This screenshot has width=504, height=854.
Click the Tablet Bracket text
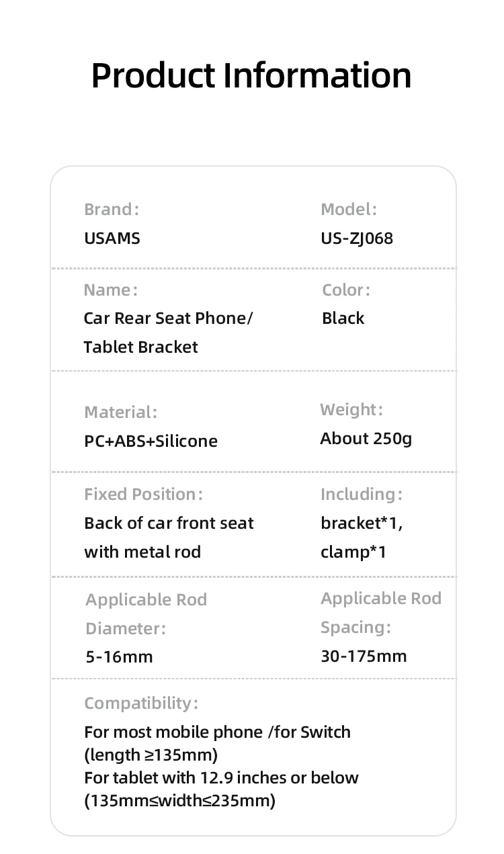coord(140,347)
